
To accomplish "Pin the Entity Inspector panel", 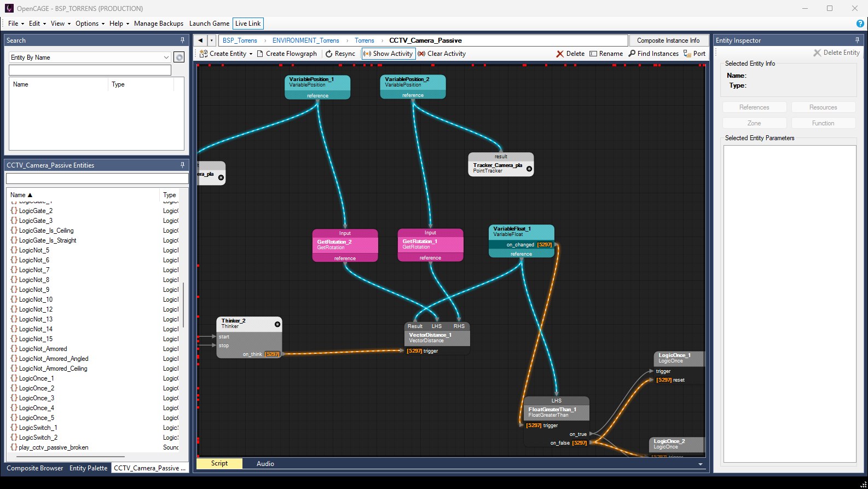I will click(857, 40).
